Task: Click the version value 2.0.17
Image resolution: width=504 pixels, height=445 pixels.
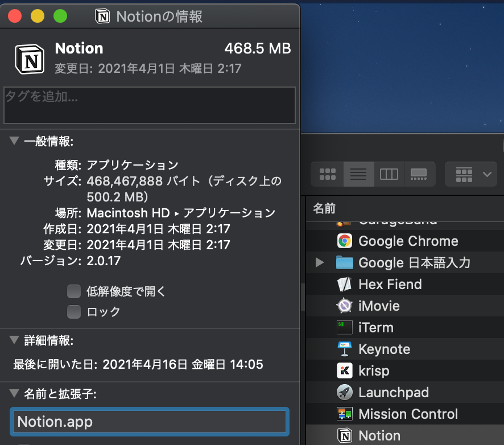Action: coord(104,261)
